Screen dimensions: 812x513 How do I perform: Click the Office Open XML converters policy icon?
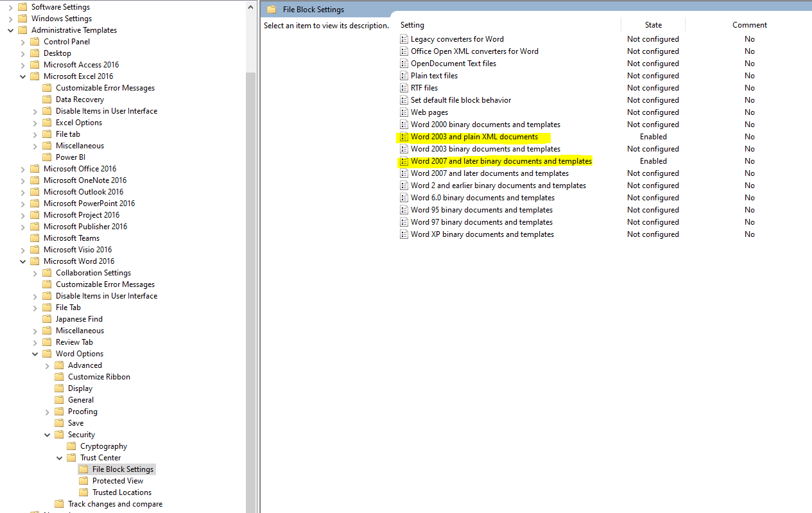pyautogui.click(x=404, y=51)
